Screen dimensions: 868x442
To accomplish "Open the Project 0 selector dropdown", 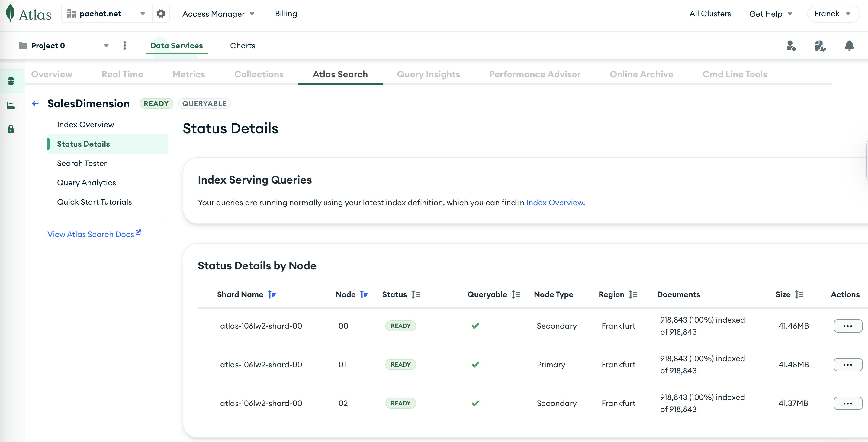I will 64,46.
